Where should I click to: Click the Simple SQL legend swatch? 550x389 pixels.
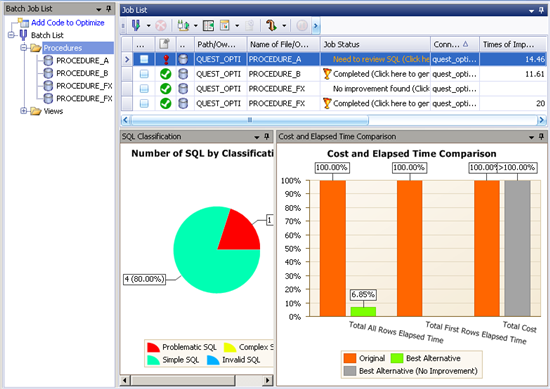click(153, 360)
